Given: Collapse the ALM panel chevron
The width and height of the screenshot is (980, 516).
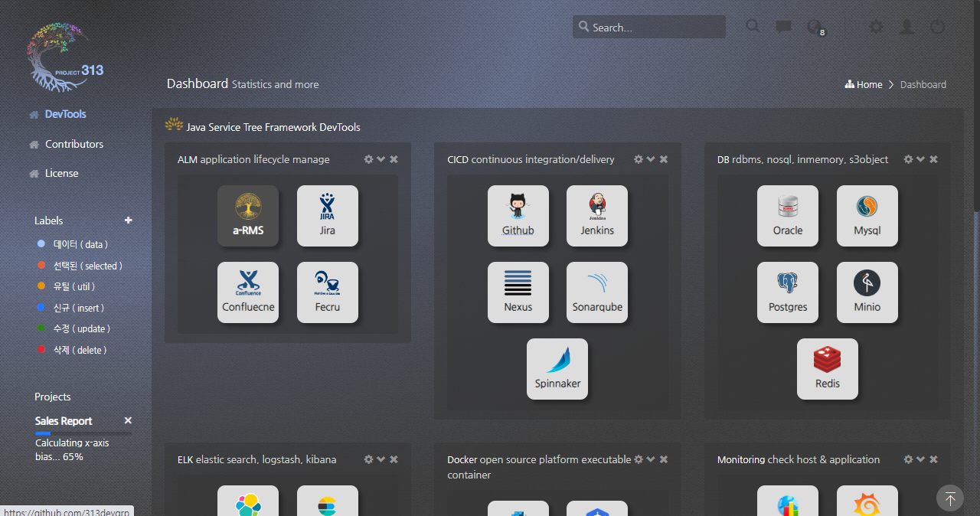Looking at the screenshot, I should tap(381, 159).
